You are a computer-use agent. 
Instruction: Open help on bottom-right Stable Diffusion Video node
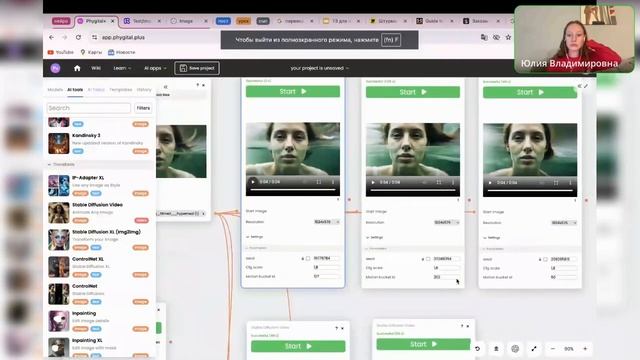(462, 326)
